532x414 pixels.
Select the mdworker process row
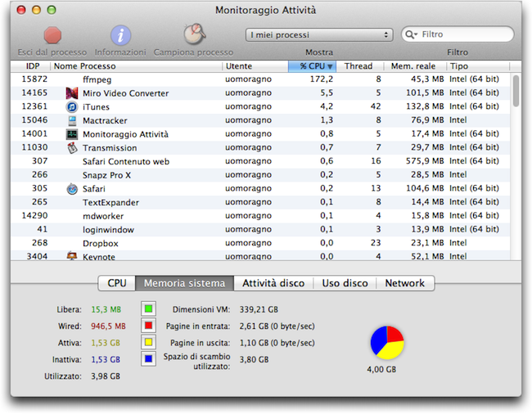pyautogui.click(x=260, y=216)
